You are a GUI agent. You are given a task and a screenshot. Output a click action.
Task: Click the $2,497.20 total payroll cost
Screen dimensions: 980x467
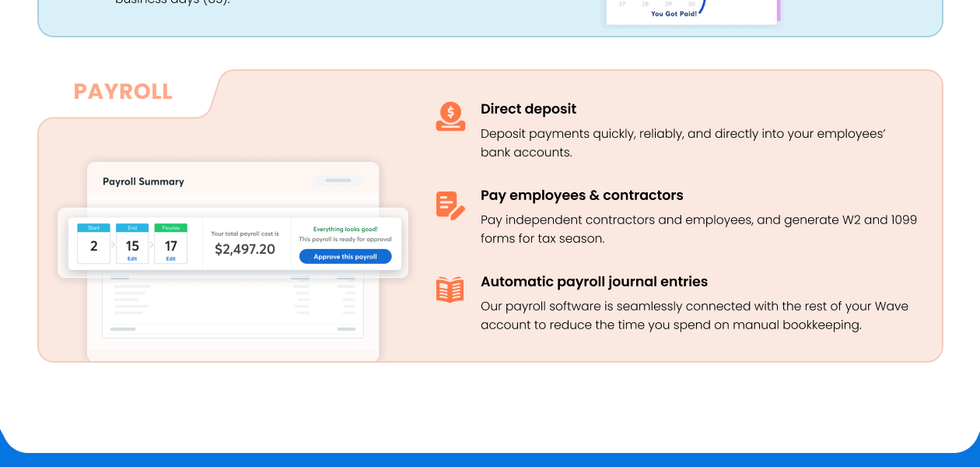pyautogui.click(x=245, y=249)
